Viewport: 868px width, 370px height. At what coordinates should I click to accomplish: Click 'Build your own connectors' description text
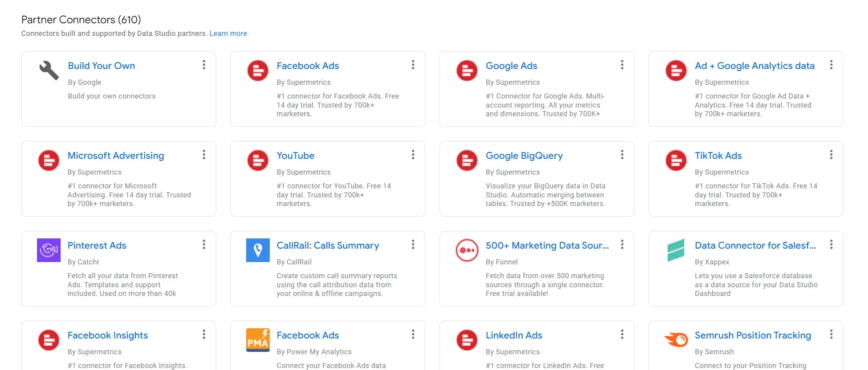pyautogui.click(x=111, y=96)
